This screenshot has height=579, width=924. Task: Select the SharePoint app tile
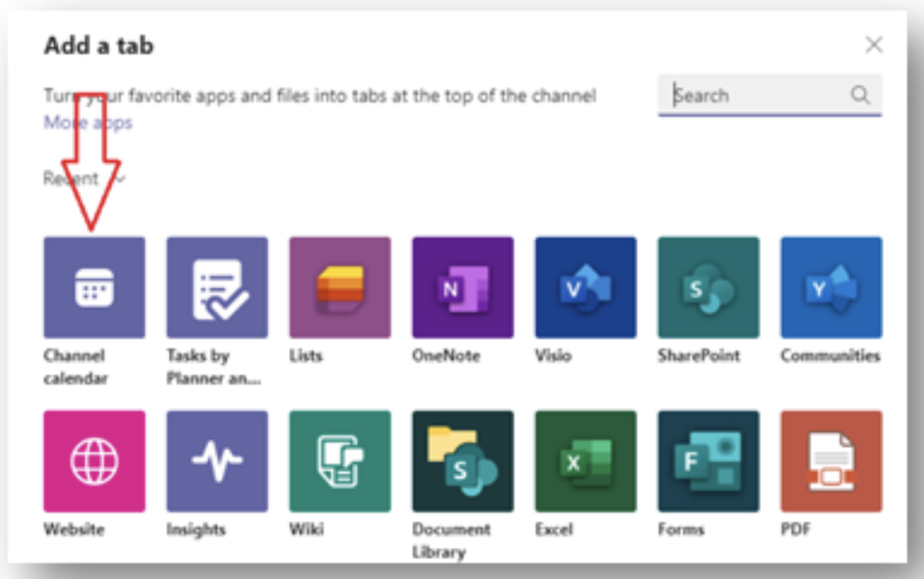click(708, 288)
